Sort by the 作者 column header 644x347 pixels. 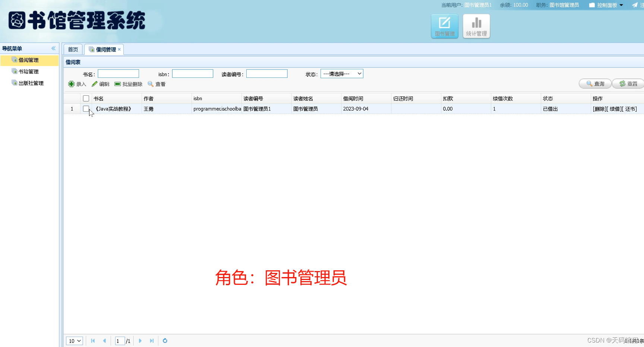[167, 99]
